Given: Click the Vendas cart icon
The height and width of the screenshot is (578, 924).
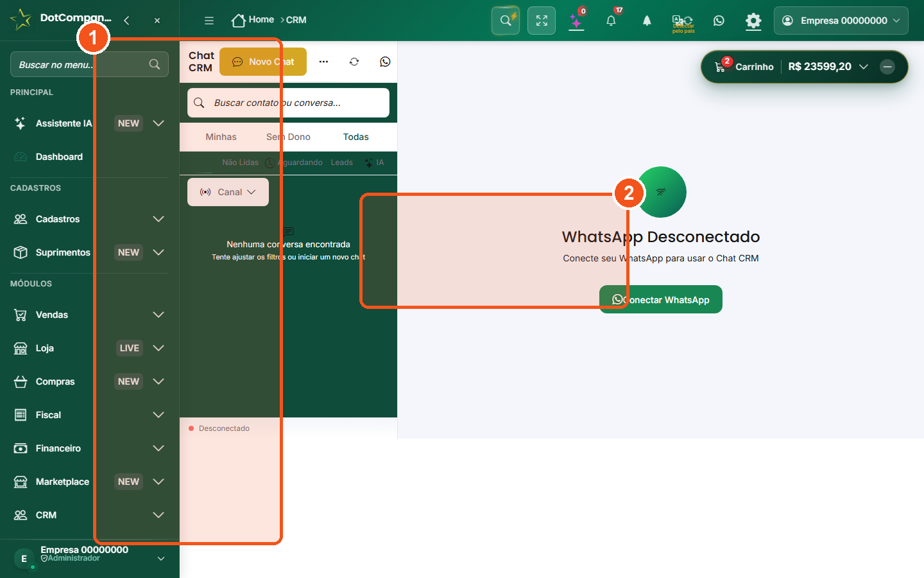Looking at the screenshot, I should pos(21,315).
